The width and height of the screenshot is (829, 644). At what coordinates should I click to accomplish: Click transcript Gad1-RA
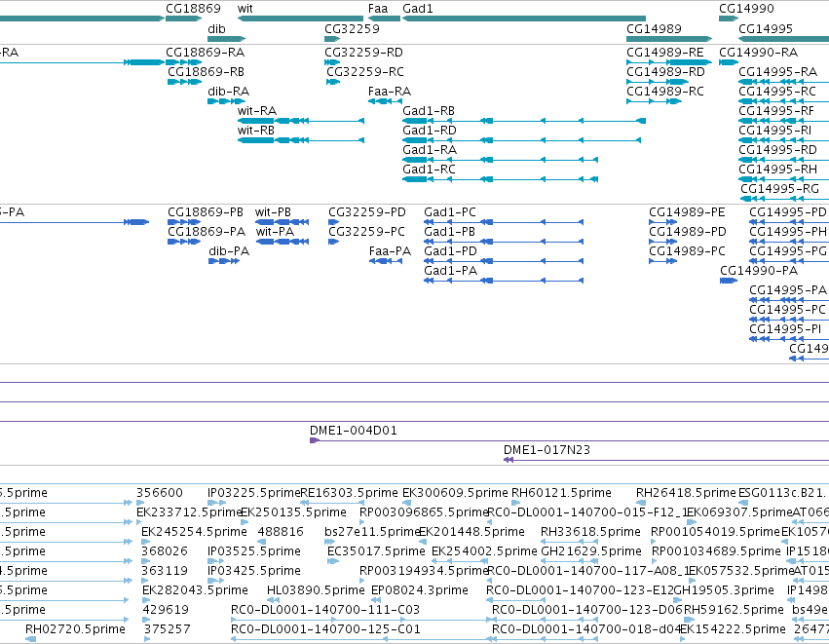500,160
